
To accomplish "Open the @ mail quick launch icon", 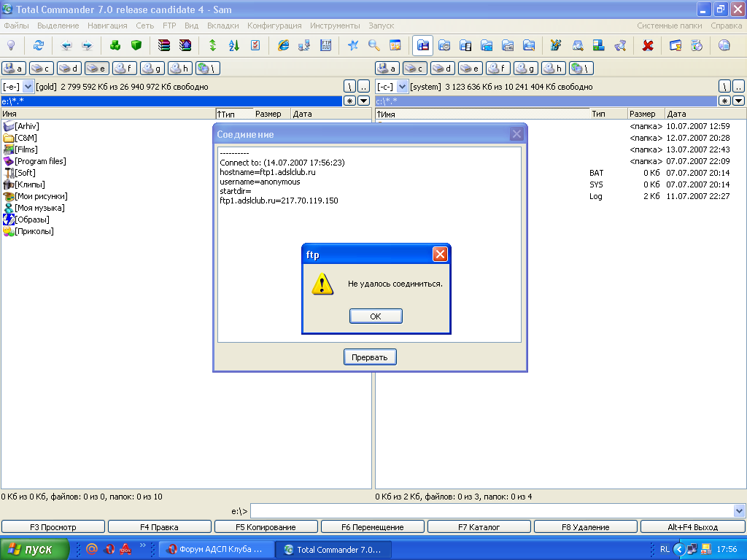I will pos(91,549).
